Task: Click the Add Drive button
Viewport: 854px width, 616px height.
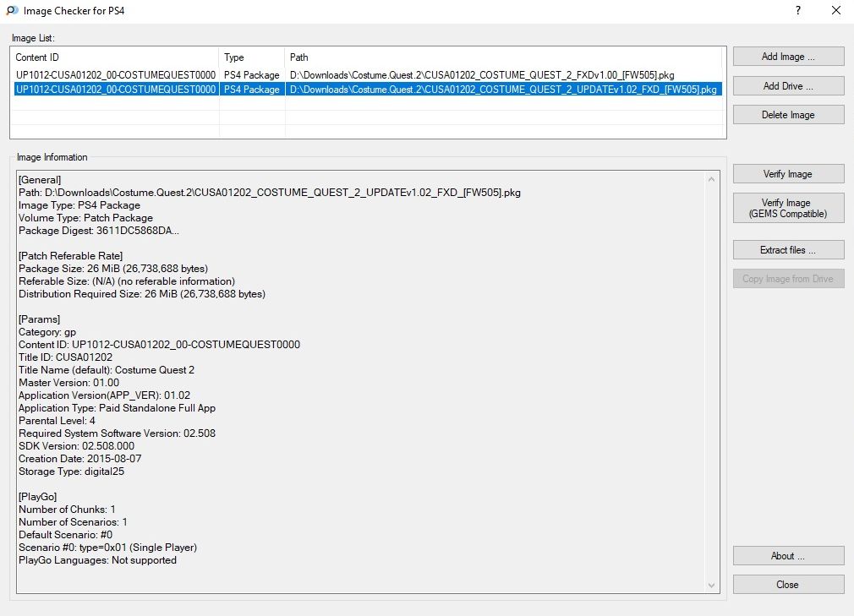Action: [788, 86]
